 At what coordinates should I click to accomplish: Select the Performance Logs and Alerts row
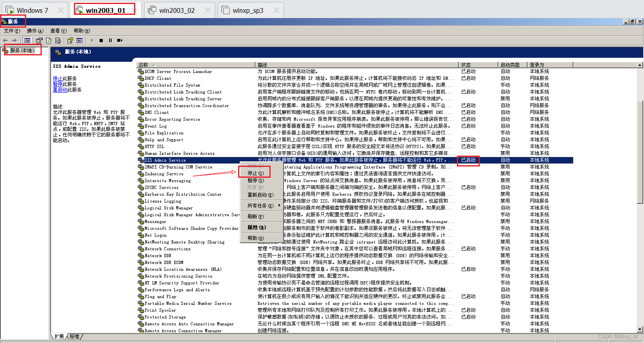tap(355, 290)
